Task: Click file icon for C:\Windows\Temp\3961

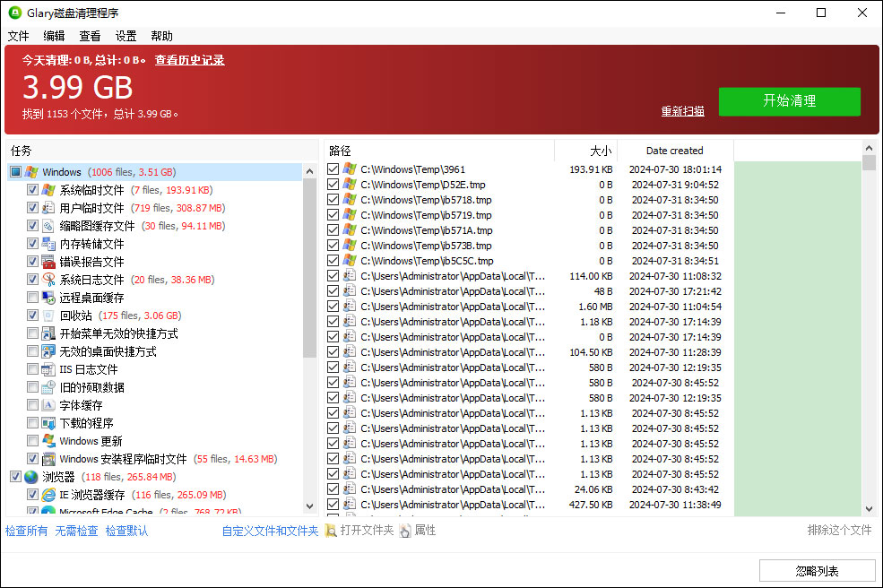Action: coord(350,169)
